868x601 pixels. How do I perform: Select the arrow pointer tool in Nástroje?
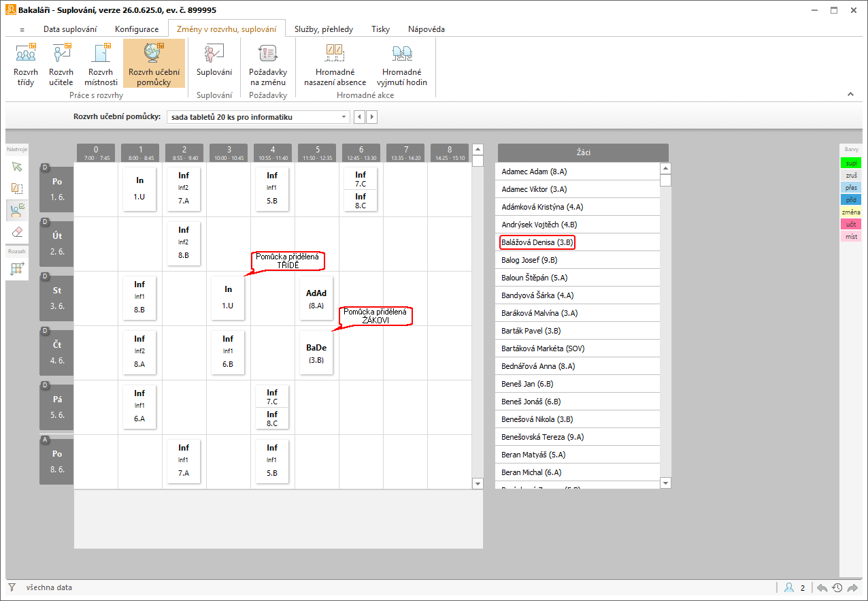coord(17,166)
